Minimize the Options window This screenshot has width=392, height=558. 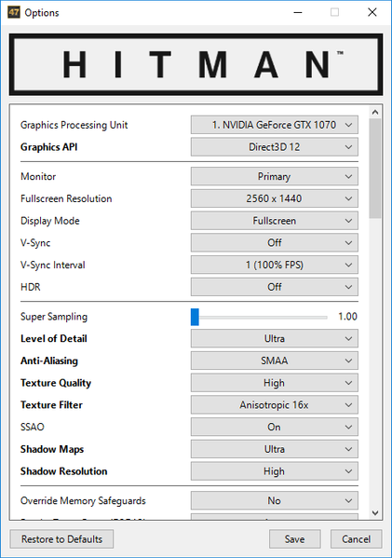pyautogui.click(x=298, y=12)
